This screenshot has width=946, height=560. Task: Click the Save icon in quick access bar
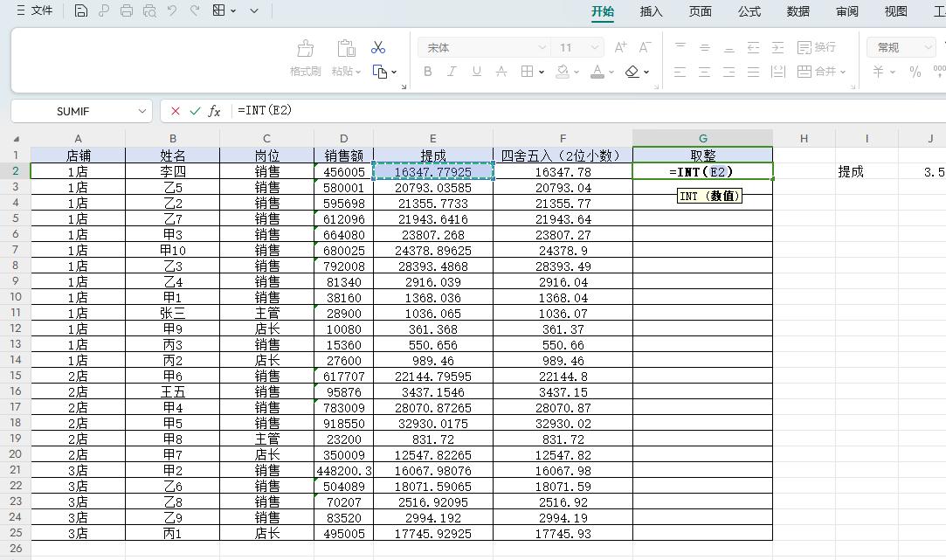point(81,10)
